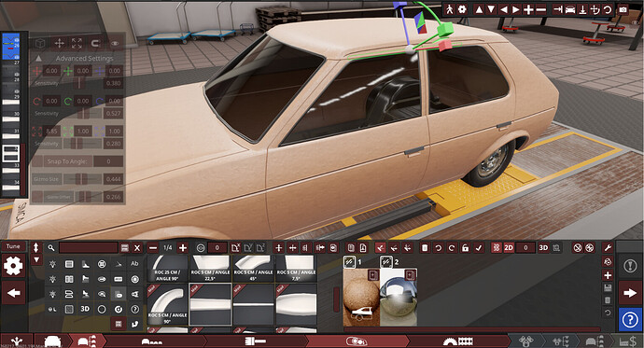Image resolution: width=644 pixels, height=348 pixels.
Task: Click the search magnifier icon
Action: [51, 248]
